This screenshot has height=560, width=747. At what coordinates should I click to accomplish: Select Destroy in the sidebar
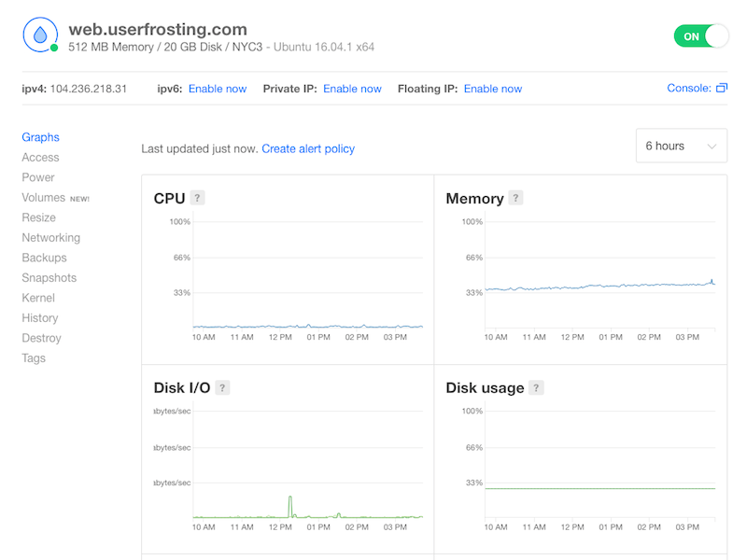click(x=42, y=338)
